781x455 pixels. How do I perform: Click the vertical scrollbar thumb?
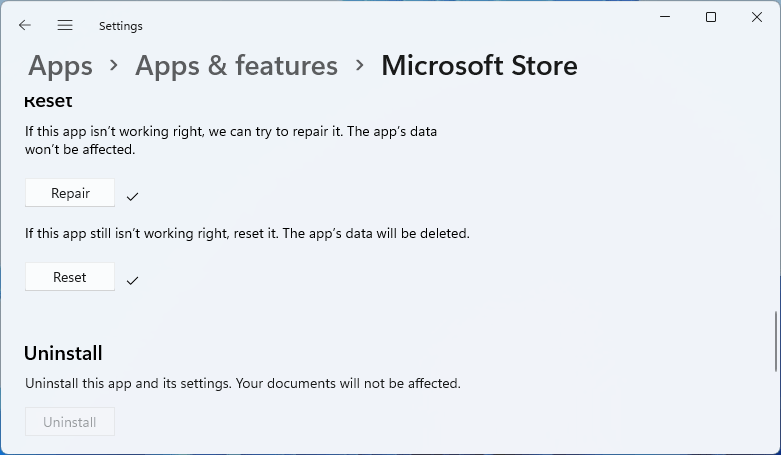coord(776,342)
